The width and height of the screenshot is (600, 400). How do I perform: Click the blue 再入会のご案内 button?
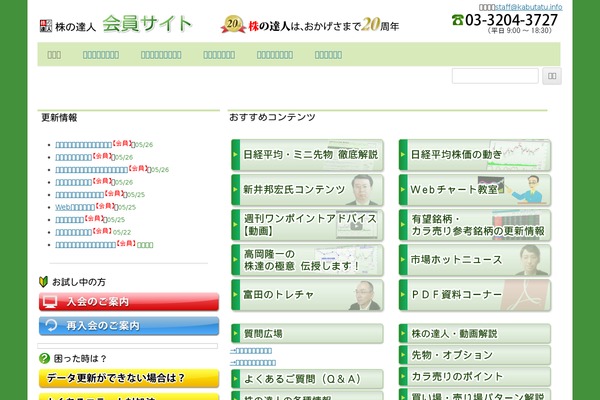click(x=129, y=326)
